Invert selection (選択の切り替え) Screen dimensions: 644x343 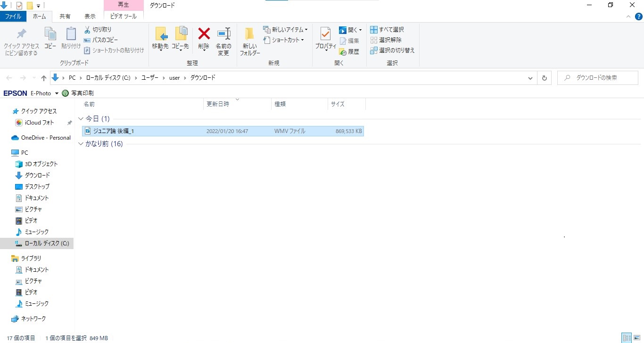392,50
